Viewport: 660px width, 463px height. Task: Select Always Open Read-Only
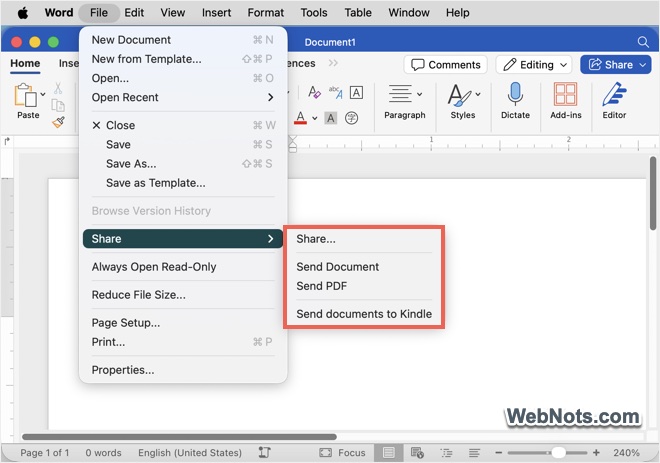coord(183,267)
